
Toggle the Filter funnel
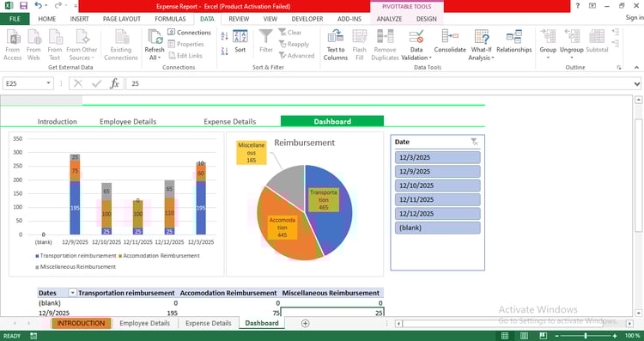[265, 41]
